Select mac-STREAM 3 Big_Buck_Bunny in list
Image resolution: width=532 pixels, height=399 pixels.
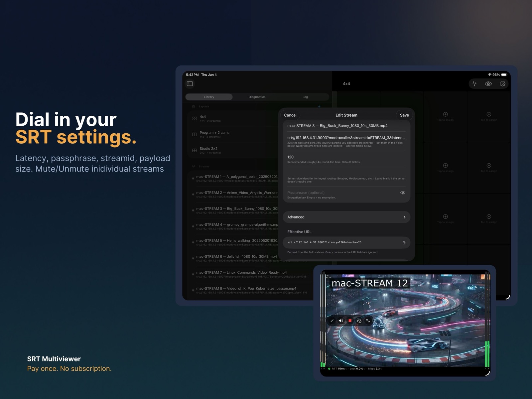pos(233,210)
